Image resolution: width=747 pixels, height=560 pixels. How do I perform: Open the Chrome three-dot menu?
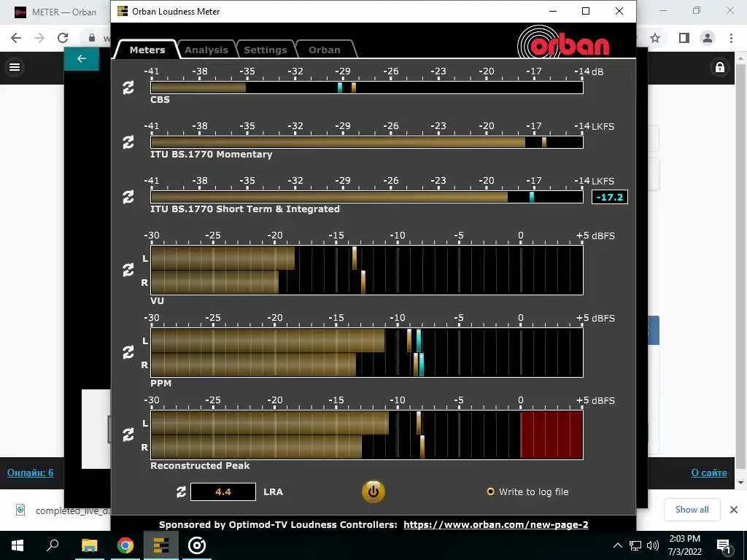coord(731,38)
